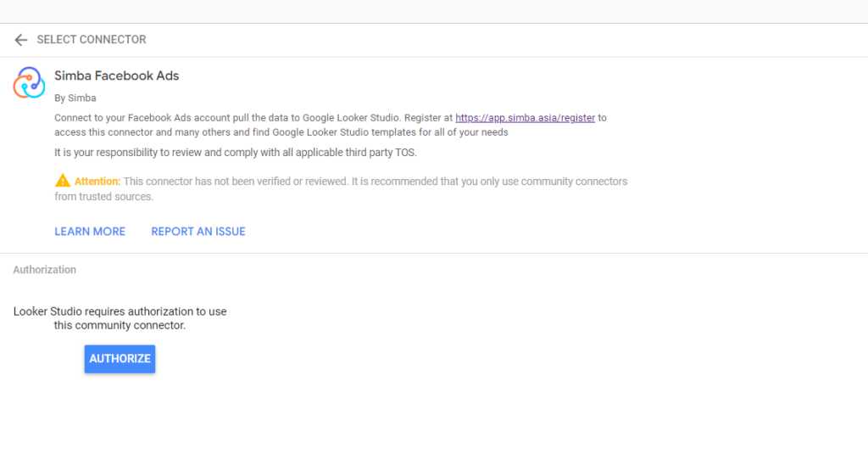Click the from trusted sources warning line
This screenshot has height=476, width=868.
[104, 196]
